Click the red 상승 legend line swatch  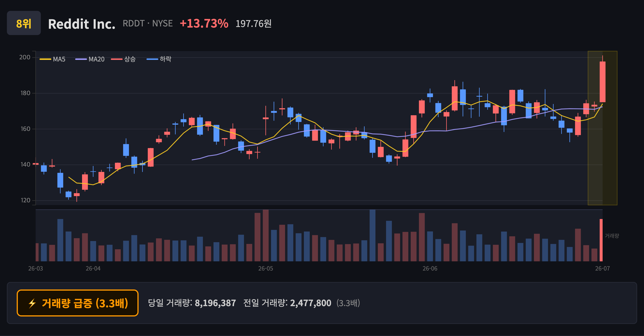[x=117, y=59]
